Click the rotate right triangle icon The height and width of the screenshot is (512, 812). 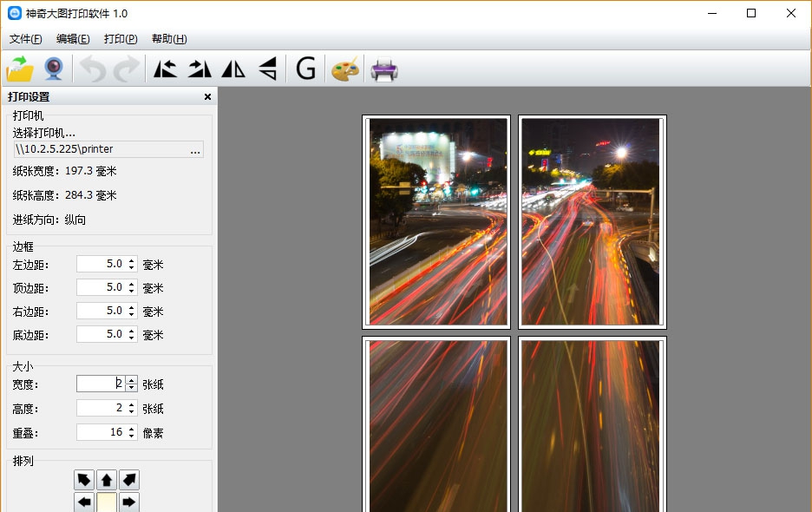click(x=200, y=69)
